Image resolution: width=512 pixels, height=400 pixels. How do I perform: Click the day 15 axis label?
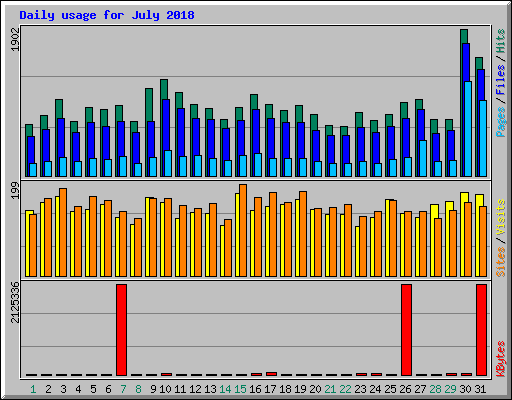240,389
